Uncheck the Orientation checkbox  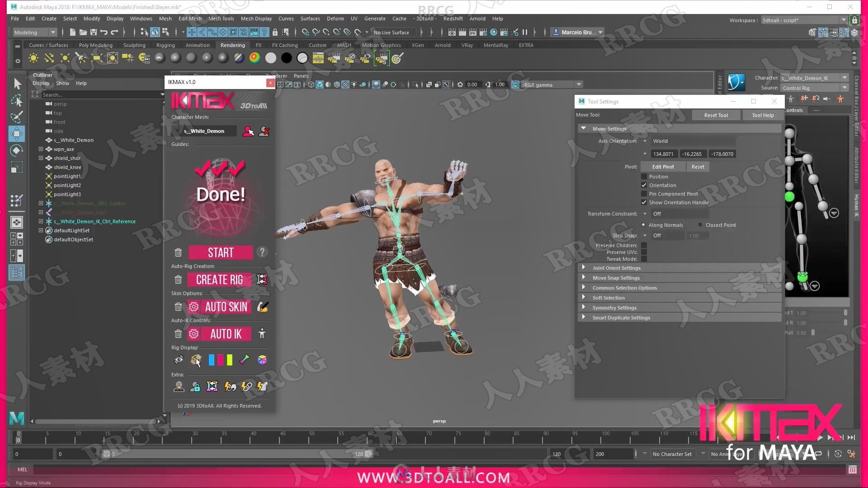pyautogui.click(x=644, y=185)
